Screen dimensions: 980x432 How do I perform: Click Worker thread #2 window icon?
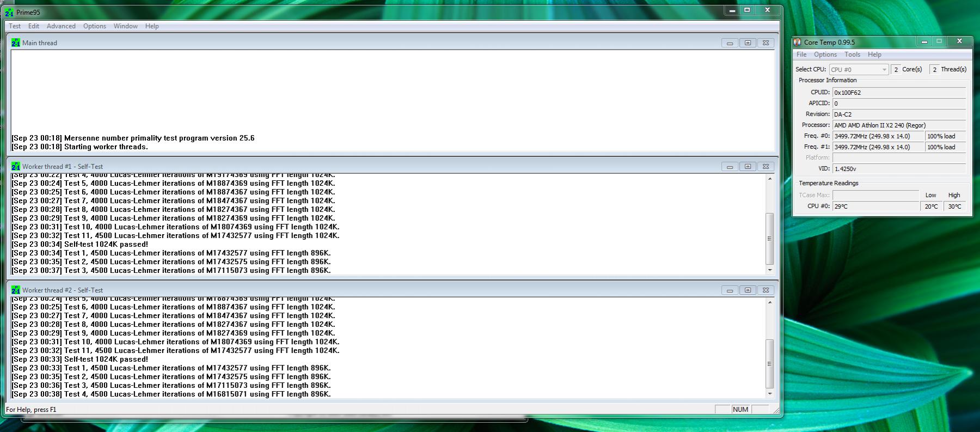[x=16, y=290]
